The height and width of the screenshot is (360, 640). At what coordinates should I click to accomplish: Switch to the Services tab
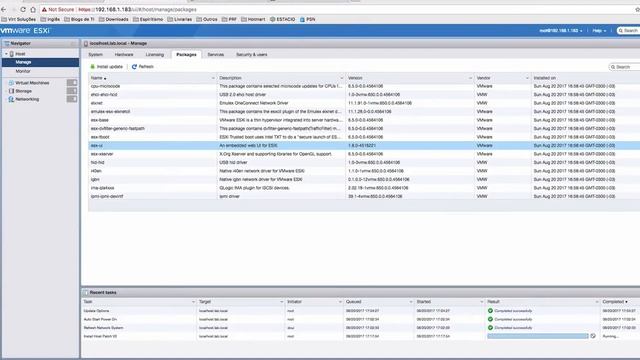coord(216,54)
